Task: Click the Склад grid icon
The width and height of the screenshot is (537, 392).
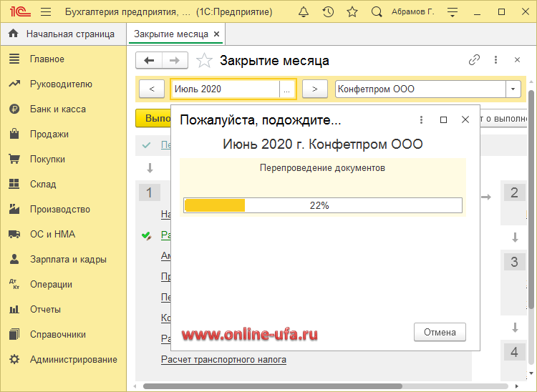Action: [14, 184]
